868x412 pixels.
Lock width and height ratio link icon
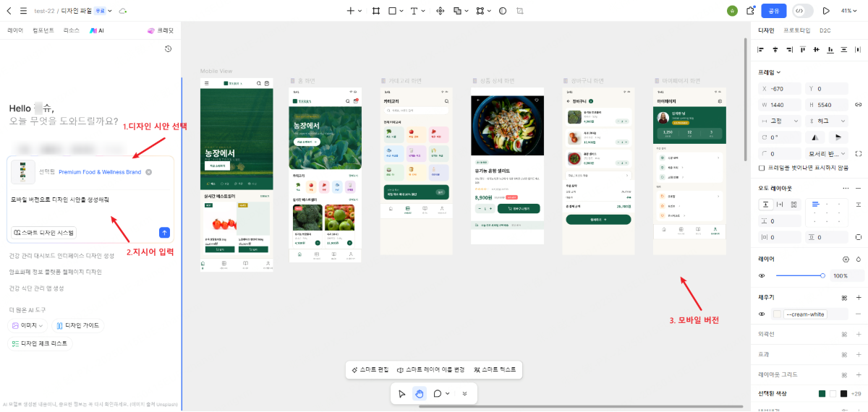(x=859, y=105)
